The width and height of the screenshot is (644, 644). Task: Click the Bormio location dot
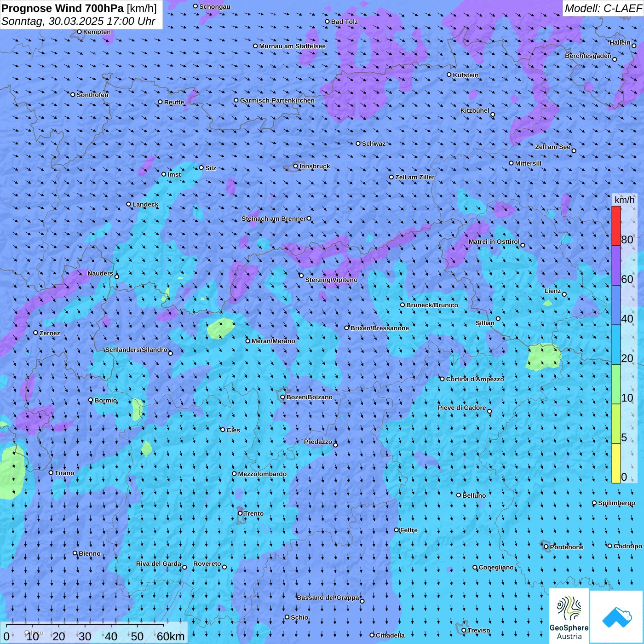click(91, 400)
